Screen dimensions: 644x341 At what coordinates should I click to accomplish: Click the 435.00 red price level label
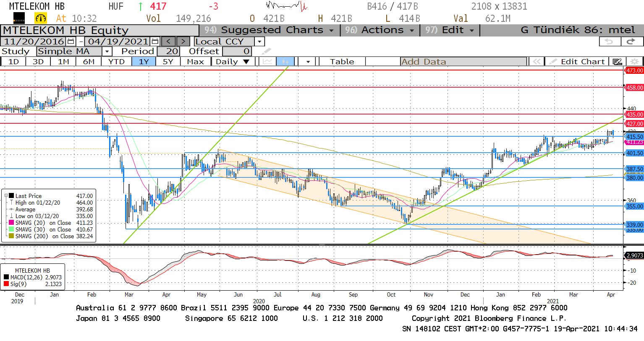click(x=634, y=115)
